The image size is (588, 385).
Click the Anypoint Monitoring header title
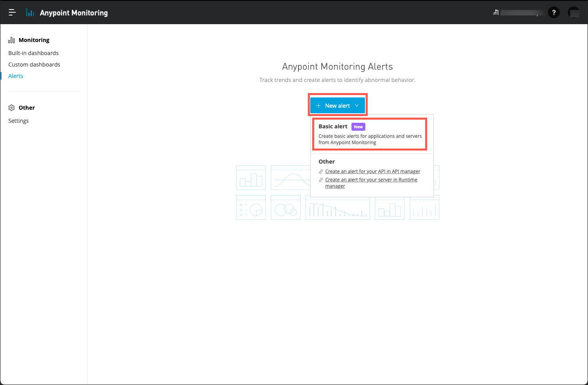point(74,13)
